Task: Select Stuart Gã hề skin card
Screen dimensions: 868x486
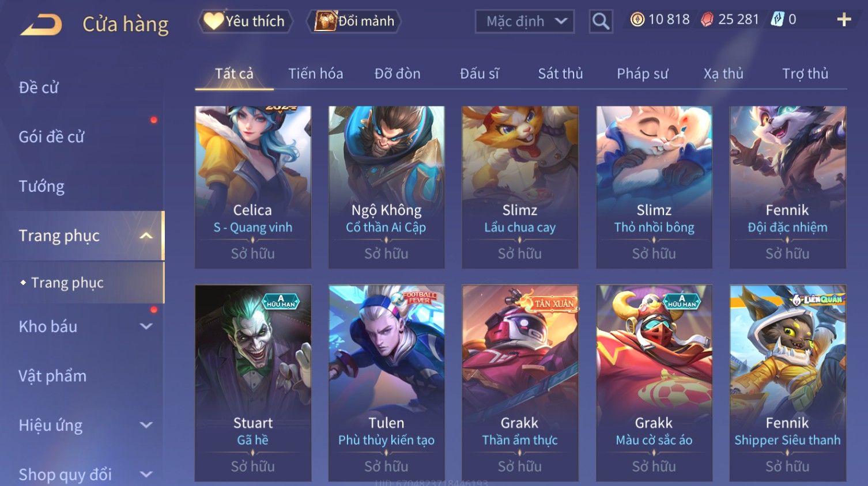Action: [253, 383]
